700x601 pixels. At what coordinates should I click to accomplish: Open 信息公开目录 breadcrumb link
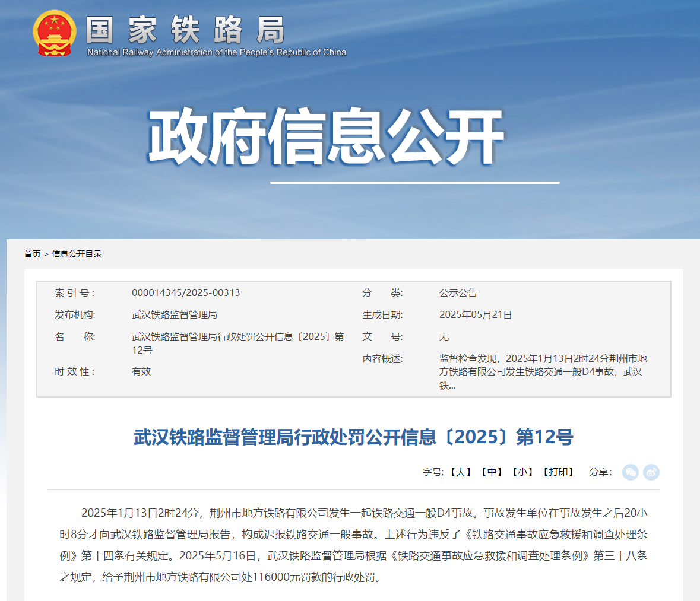(77, 254)
